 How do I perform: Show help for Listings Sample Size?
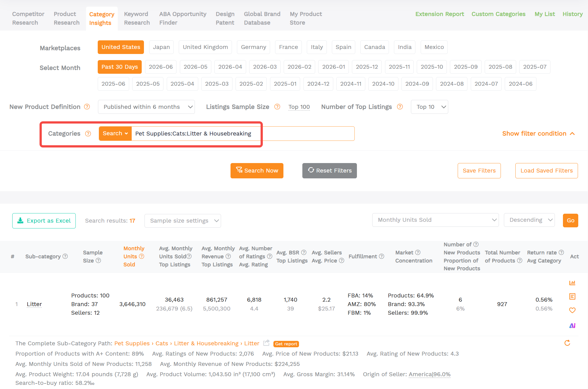(277, 107)
